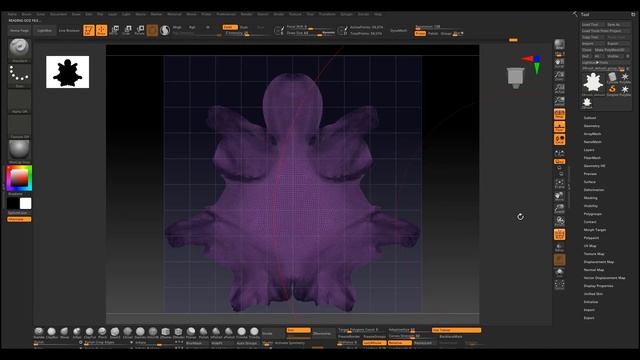Screen dimensions: 640x360
Task: Select the Rotate transform icon in top shelf
Action: pyautogui.click(x=140, y=30)
